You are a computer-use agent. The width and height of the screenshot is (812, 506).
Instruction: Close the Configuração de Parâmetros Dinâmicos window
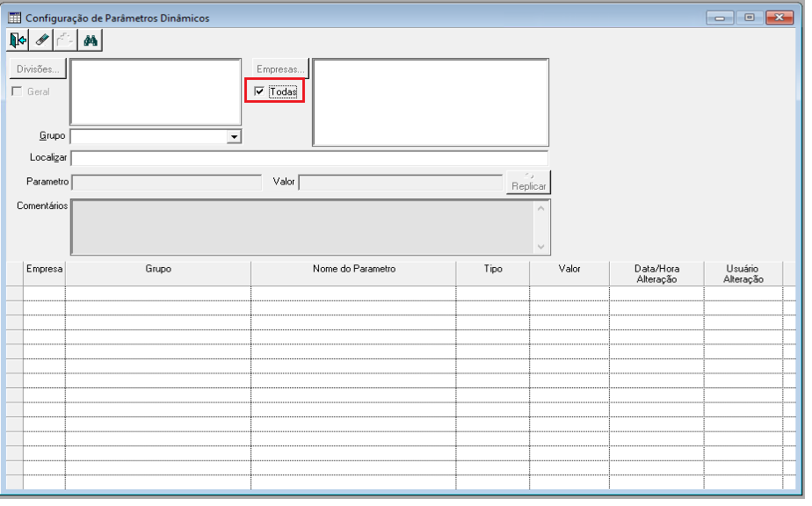tap(779, 18)
